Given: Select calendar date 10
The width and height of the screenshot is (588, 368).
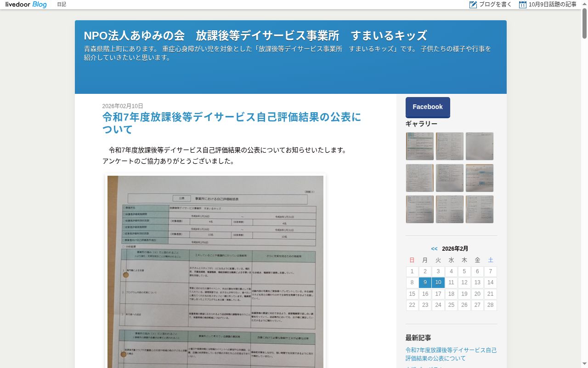Looking at the screenshot, I should pyautogui.click(x=438, y=282).
